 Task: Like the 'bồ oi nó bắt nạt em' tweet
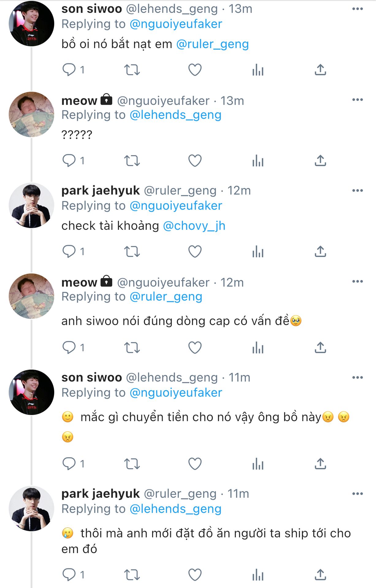(195, 70)
